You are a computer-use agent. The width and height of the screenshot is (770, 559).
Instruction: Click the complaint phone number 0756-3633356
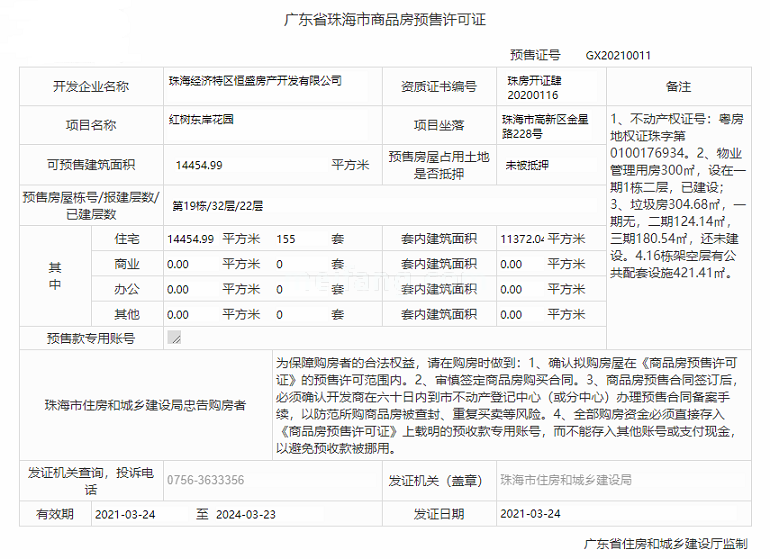point(205,480)
